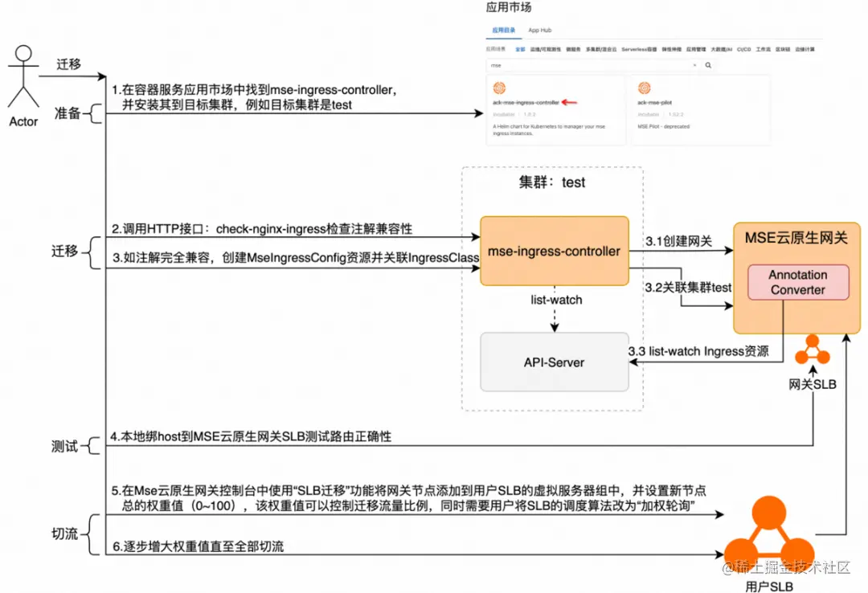Click the 准备 stage label
Screen dimensions: 868x593
pos(68,113)
